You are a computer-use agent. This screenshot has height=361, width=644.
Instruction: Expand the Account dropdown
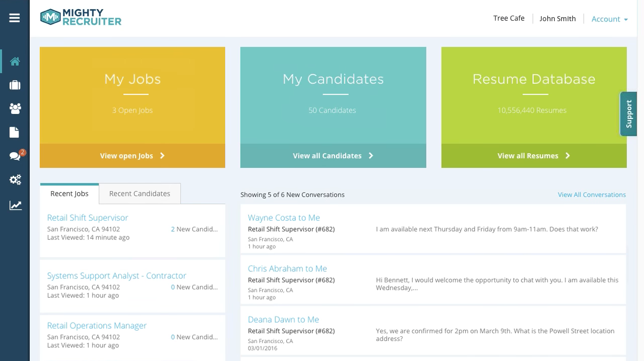pyautogui.click(x=609, y=19)
